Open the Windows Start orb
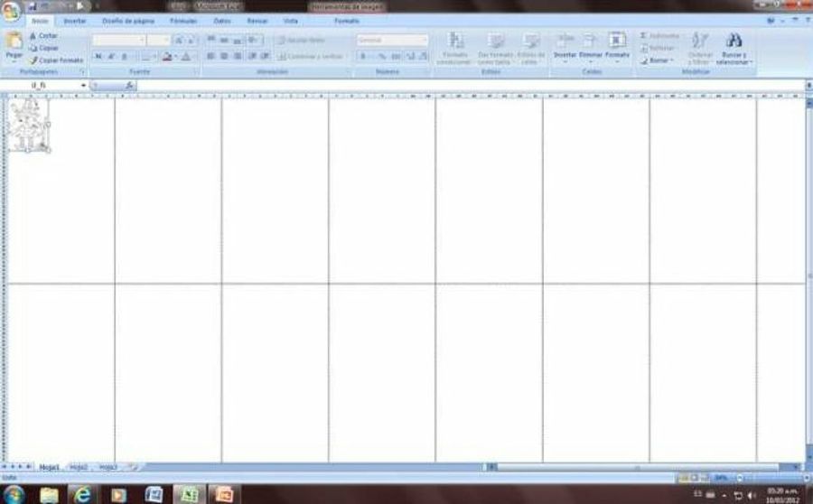The image size is (813, 504). (x=14, y=495)
